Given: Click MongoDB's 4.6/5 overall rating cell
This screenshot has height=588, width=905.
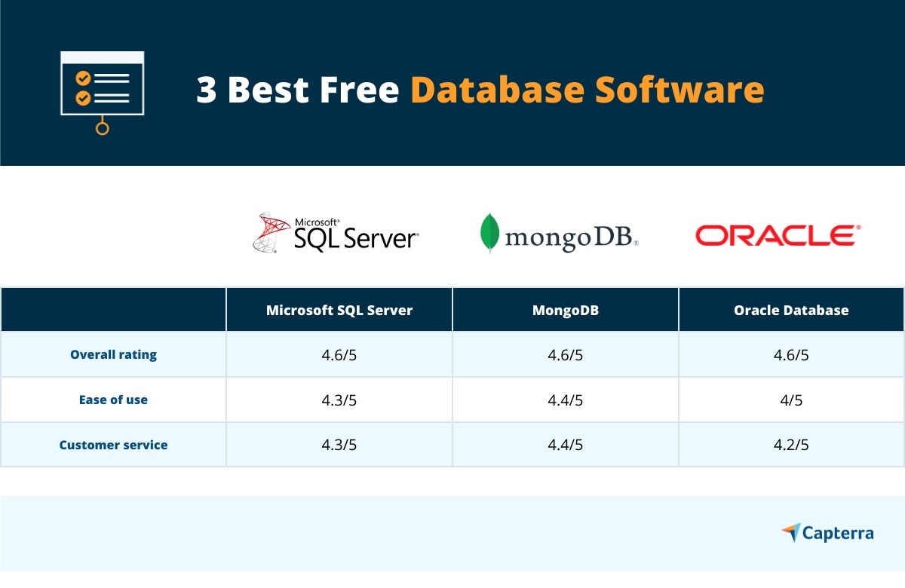Looking at the screenshot, I should point(566,354).
